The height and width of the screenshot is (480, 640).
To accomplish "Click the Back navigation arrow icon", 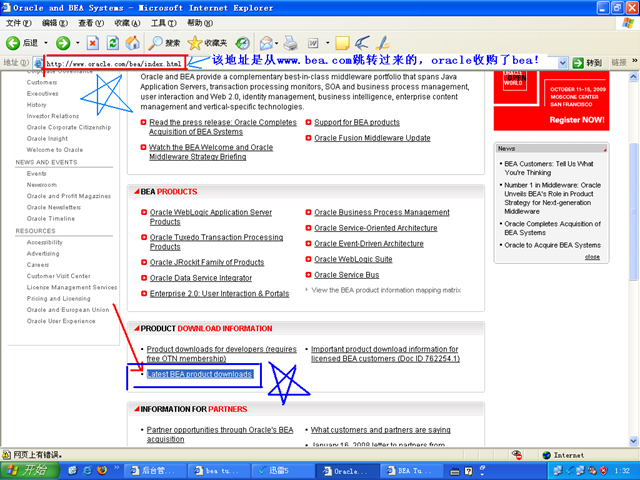I will (14, 43).
